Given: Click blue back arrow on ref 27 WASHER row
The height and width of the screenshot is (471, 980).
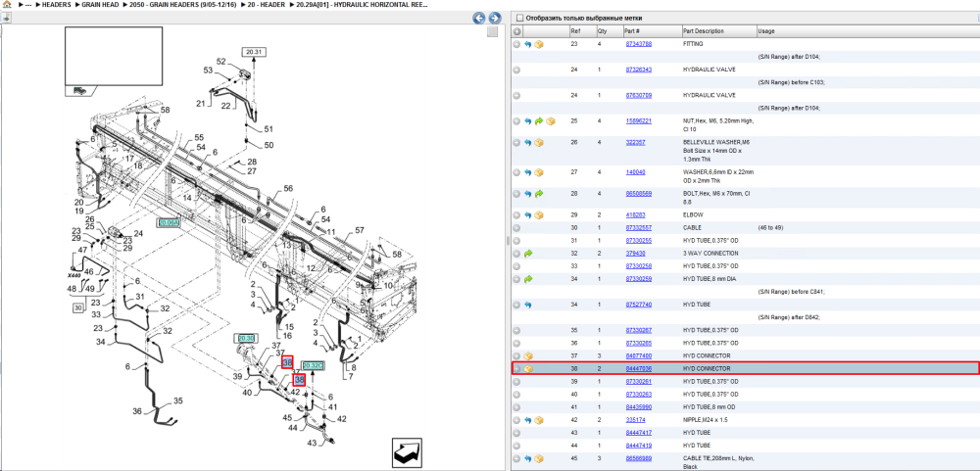Looking at the screenshot, I should [x=527, y=172].
